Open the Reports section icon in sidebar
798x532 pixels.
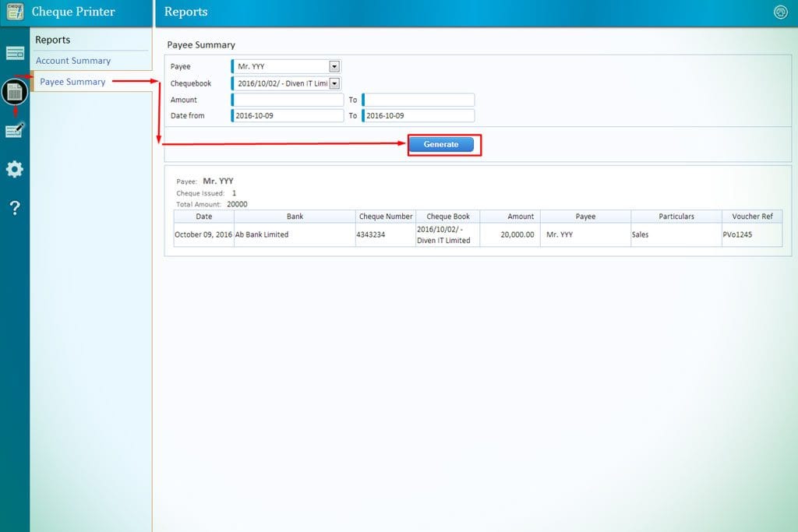coord(15,92)
